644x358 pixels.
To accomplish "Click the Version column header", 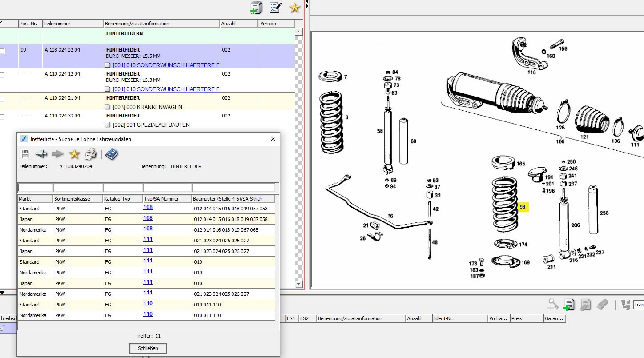I will (x=276, y=24).
